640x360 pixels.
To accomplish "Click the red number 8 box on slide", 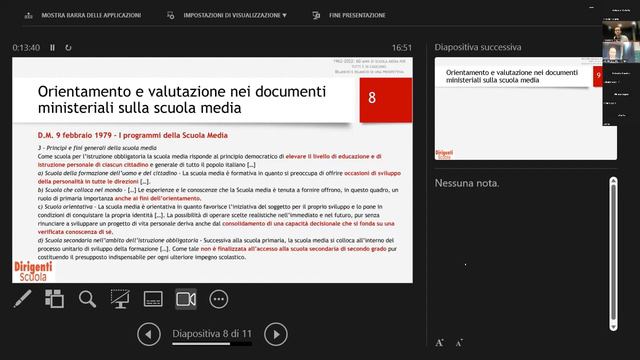I will (386, 100).
